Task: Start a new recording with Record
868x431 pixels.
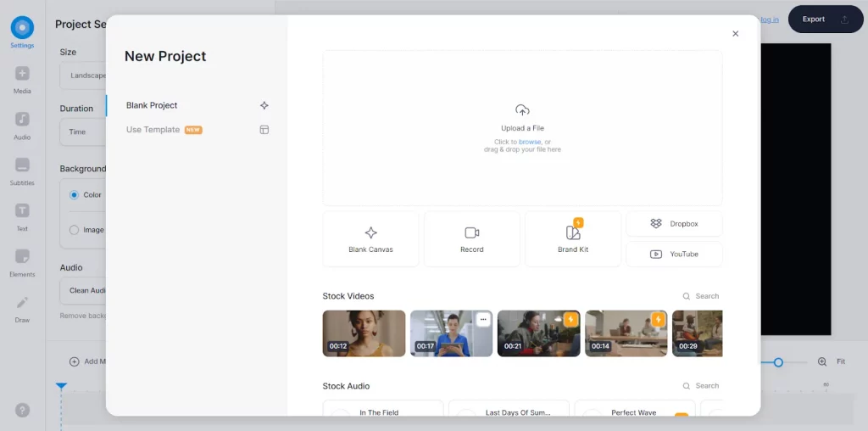Action: pos(472,239)
